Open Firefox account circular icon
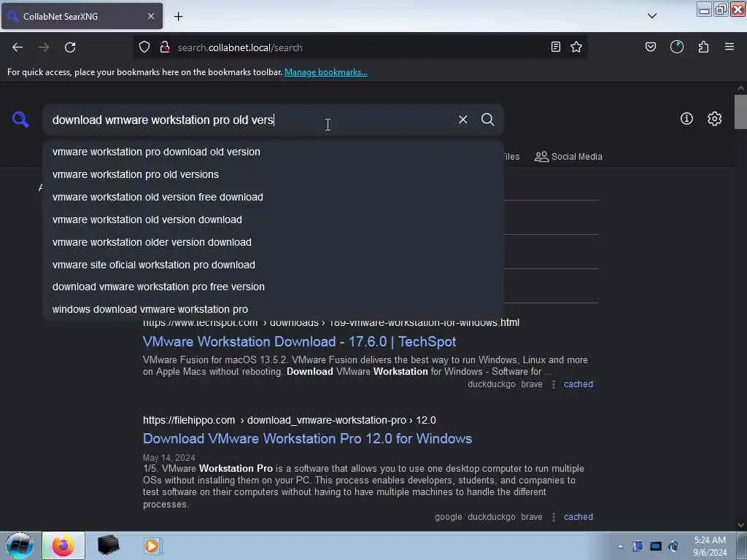The image size is (747, 560). tap(677, 47)
